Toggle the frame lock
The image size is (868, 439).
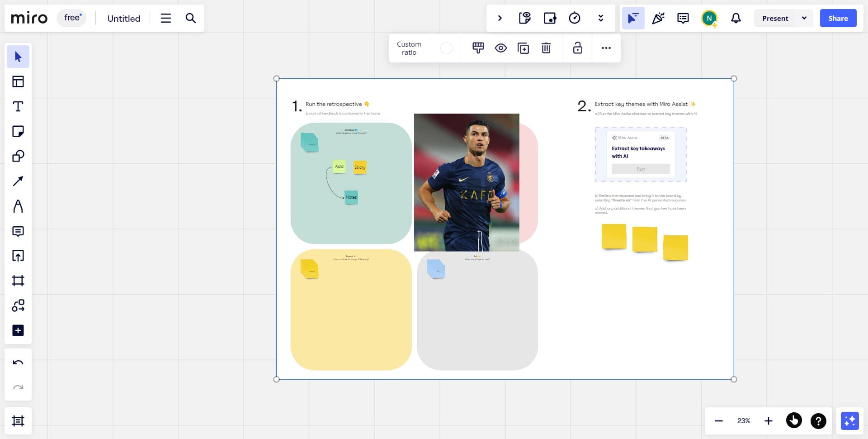577,48
